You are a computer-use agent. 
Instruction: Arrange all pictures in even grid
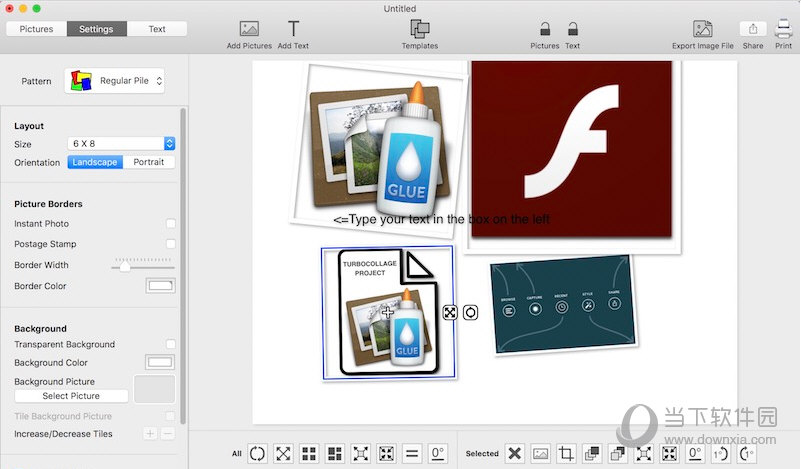309,453
